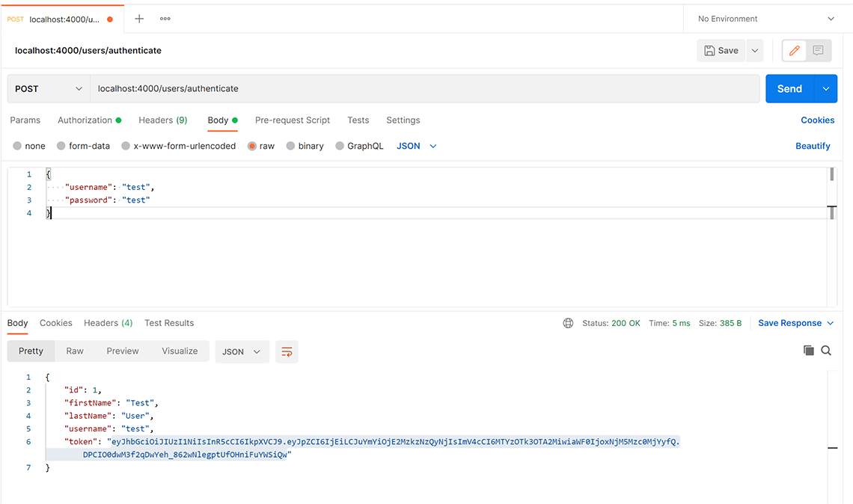The image size is (853, 504).
Task: Click the Send button
Action: [789, 88]
